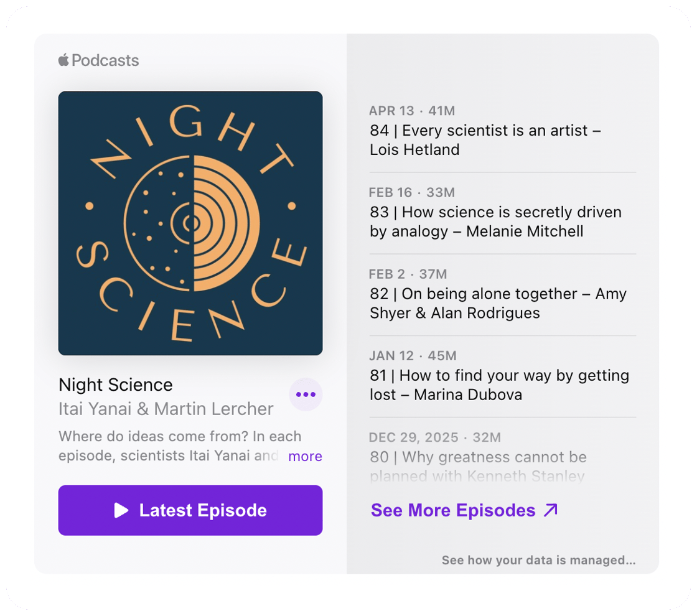
Task: Click the Apple Podcasts logo
Action: tap(98, 60)
